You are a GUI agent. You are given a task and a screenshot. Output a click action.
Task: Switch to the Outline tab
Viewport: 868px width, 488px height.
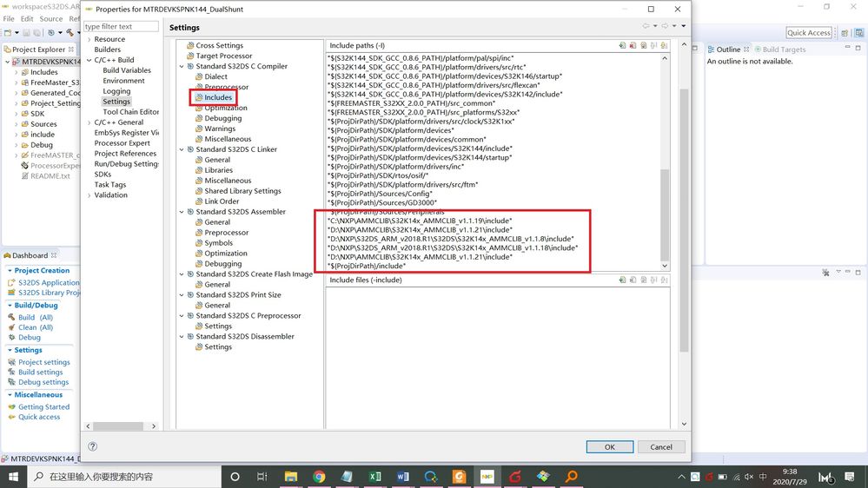(x=728, y=49)
